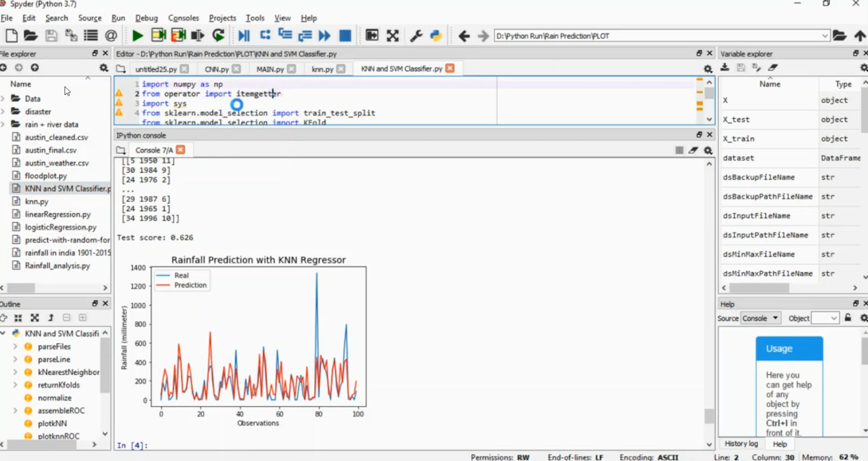Click the New file icon

click(11, 36)
